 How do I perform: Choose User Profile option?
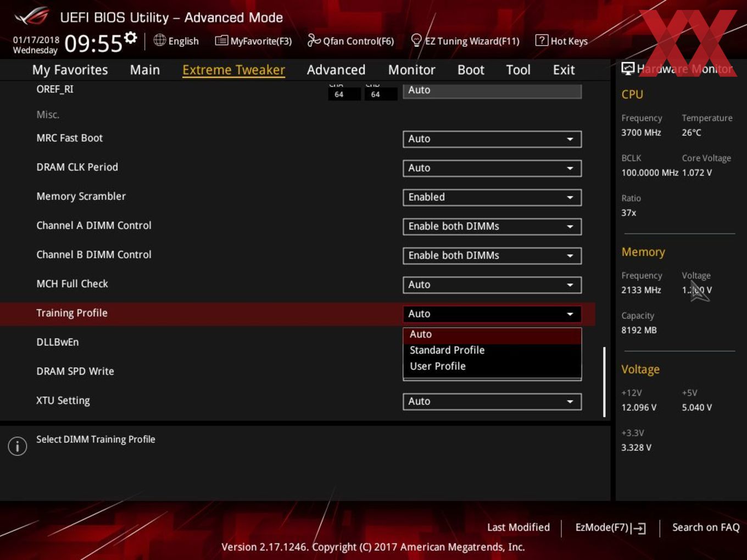pos(492,366)
